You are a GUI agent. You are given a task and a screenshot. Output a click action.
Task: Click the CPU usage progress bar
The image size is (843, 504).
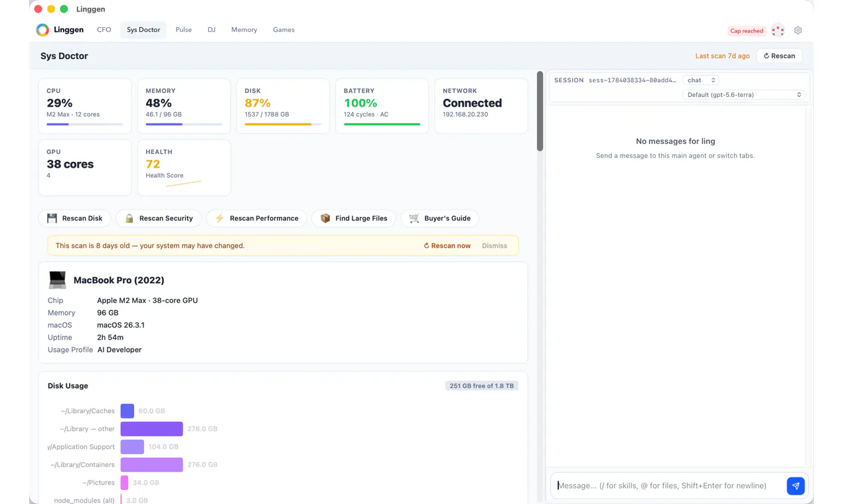click(x=85, y=124)
